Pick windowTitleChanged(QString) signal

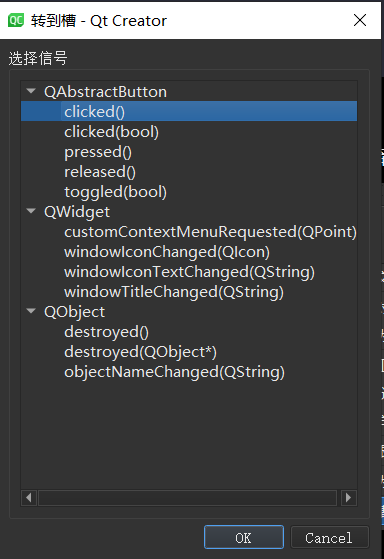tap(174, 292)
